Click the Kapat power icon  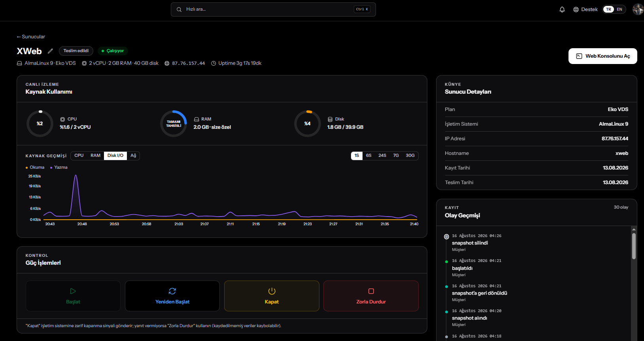tap(272, 291)
